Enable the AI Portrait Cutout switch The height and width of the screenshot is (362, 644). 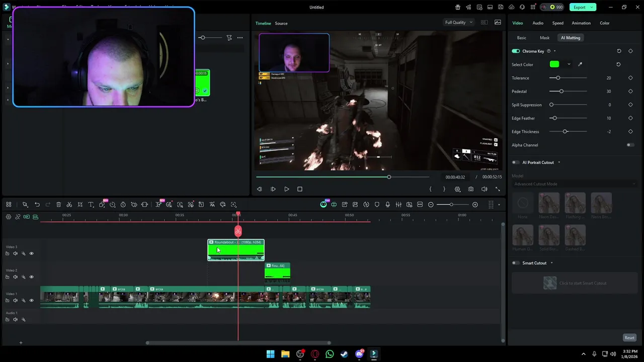click(x=516, y=162)
